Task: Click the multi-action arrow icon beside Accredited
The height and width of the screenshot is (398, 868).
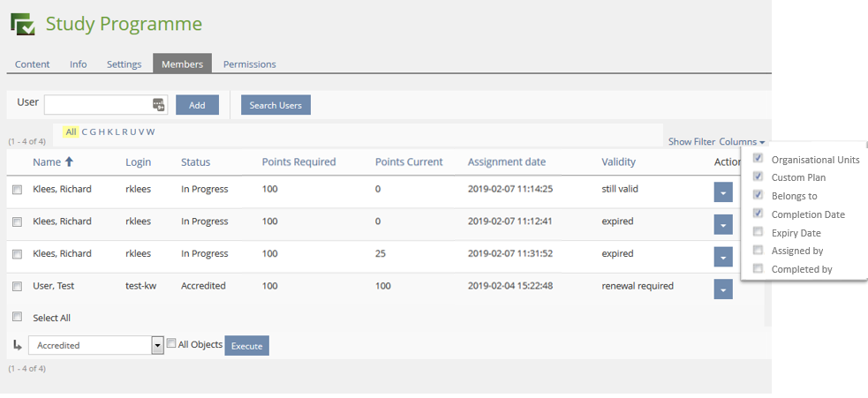Action: click(x=17, y=345)
